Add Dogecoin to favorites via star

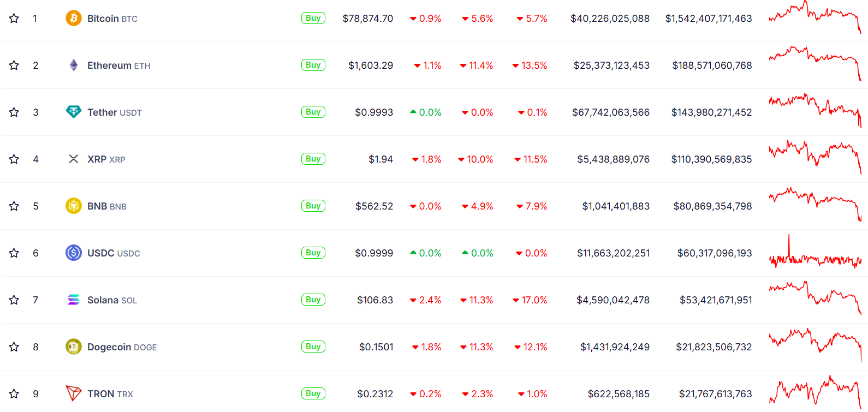point(14,347)
